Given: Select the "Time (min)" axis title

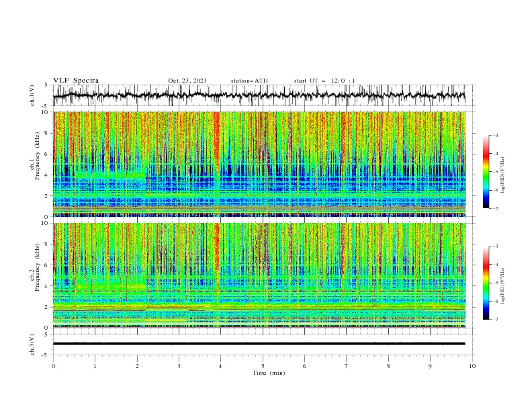Looking at the screenshot, I should coord(269,373).
